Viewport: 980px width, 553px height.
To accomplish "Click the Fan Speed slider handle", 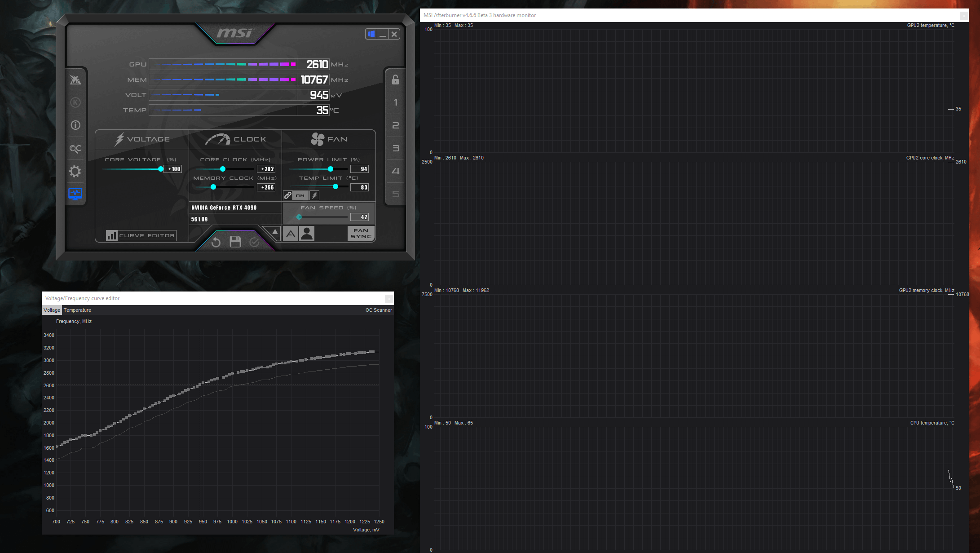I will (299, 217).
